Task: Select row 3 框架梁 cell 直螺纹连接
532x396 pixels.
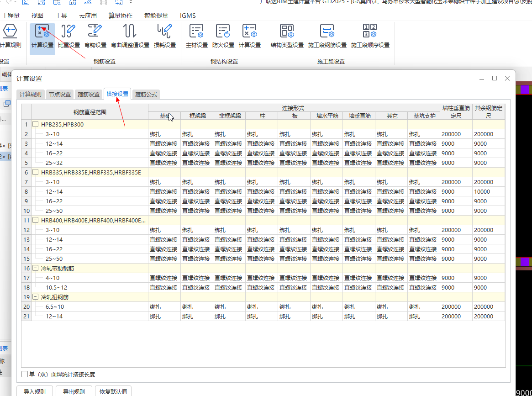Action: point(197,143)
